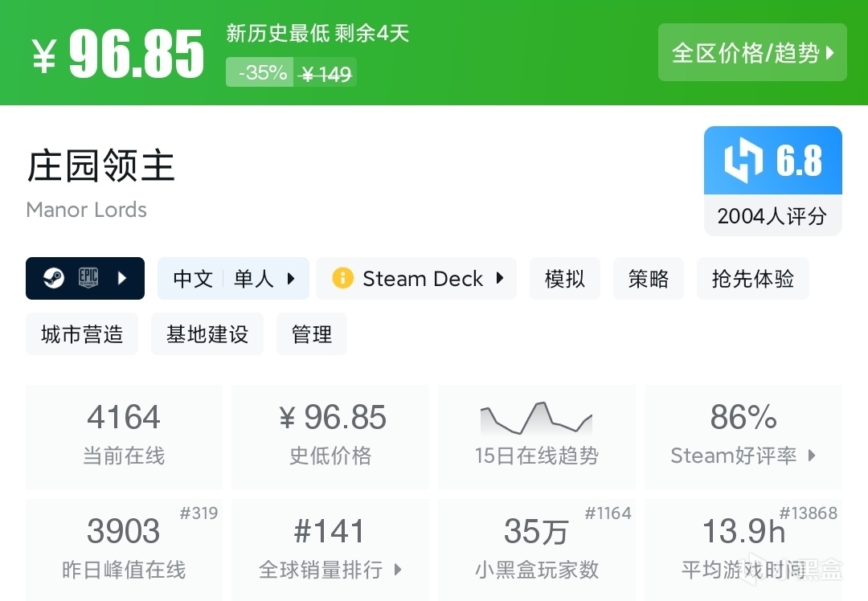Screen dimensions: 868x601
Task: View the 2004人评分 rating count
Action: pyautogui.click(x=772, y=215)
